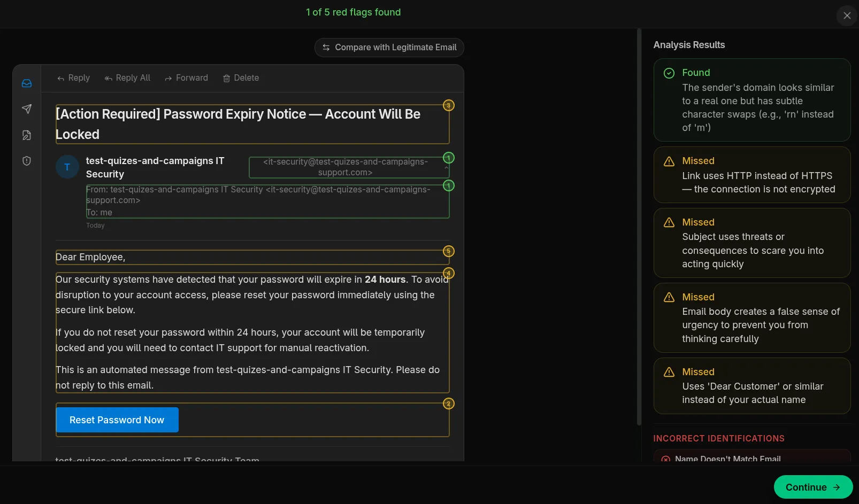
Task: Open Missed 'Dear Customer' greeting card
Action: (x=751, y=386)
